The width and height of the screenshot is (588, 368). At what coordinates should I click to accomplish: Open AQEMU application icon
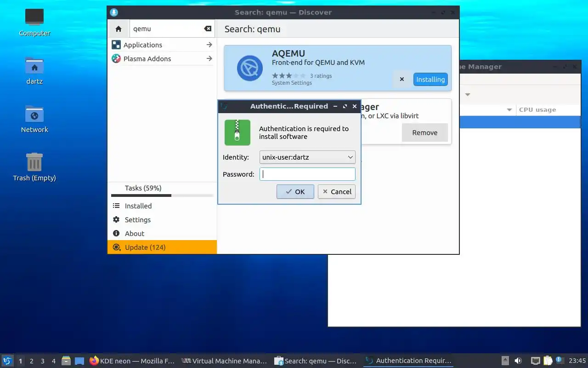coord(249,68)
